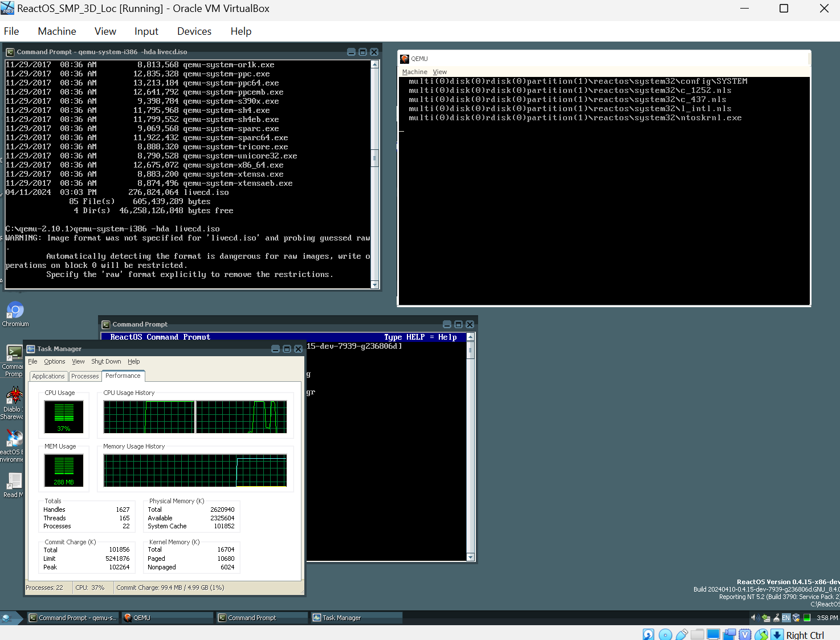Click the Commit Charge status bar entry
The height and width of the screenshot is (640, 840).
click(170, 588)
